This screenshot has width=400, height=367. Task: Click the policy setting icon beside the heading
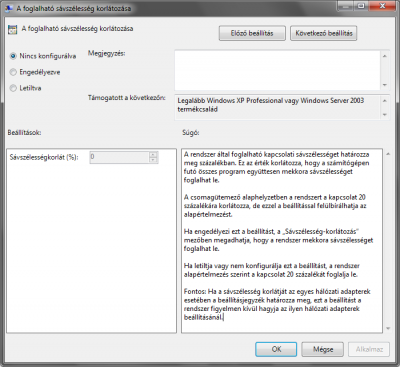(x=12, y=29)
